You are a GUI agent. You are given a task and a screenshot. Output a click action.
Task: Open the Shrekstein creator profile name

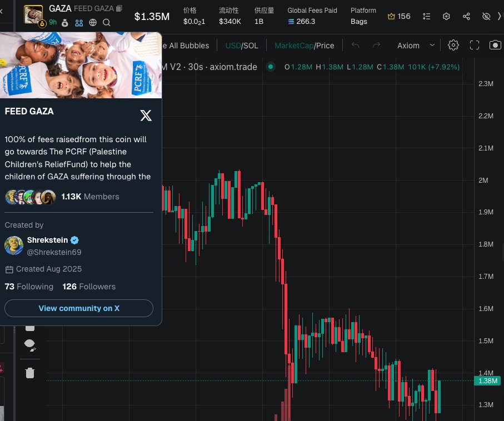click(48, 240)
